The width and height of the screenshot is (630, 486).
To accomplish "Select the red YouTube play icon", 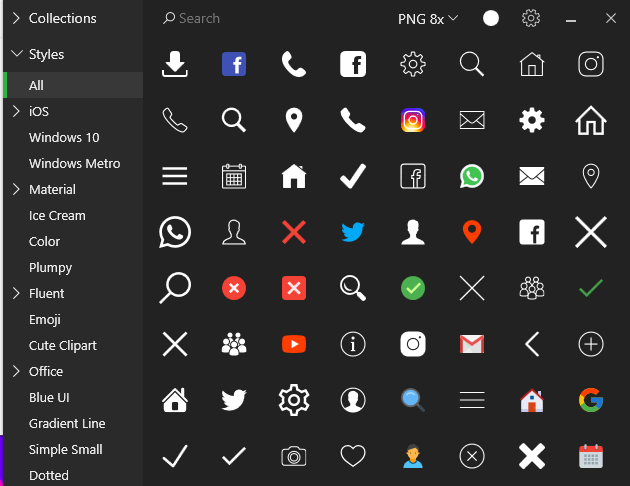I will pyautogui.click(x=294, y=344).
